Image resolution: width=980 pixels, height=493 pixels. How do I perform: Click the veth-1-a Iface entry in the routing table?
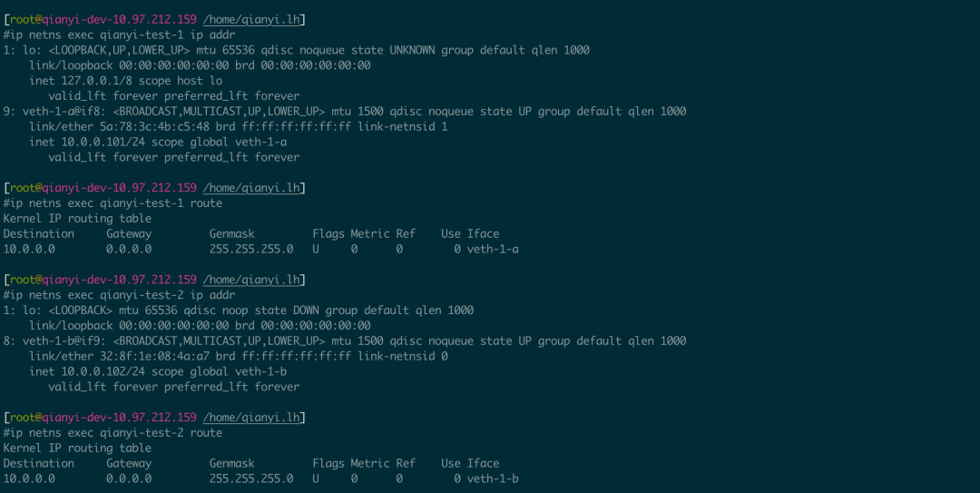click(x=493, y=249)
